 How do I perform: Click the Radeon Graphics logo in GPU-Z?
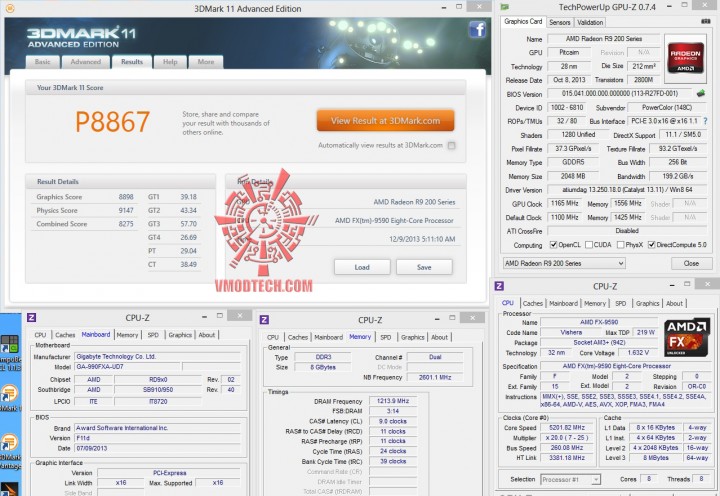point(685,58)
